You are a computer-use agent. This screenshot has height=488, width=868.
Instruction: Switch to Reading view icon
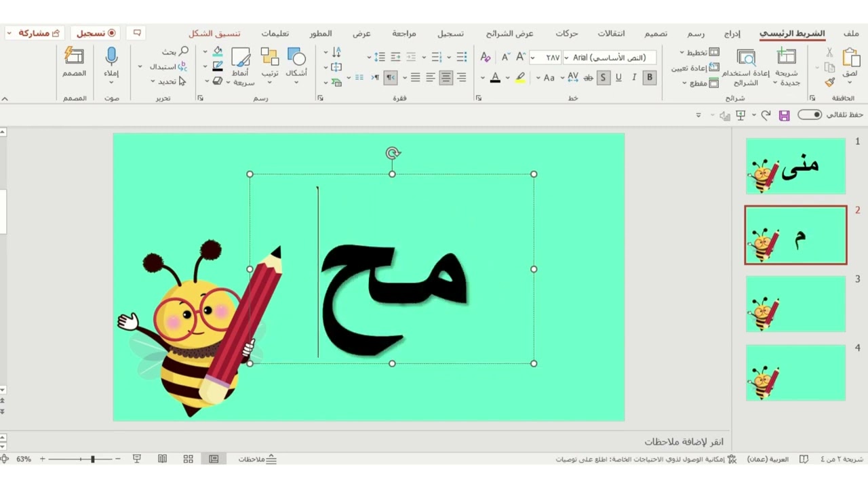point(162,459)
